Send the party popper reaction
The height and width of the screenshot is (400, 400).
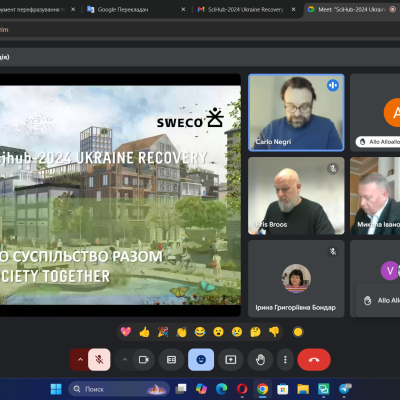coord(163,332)
